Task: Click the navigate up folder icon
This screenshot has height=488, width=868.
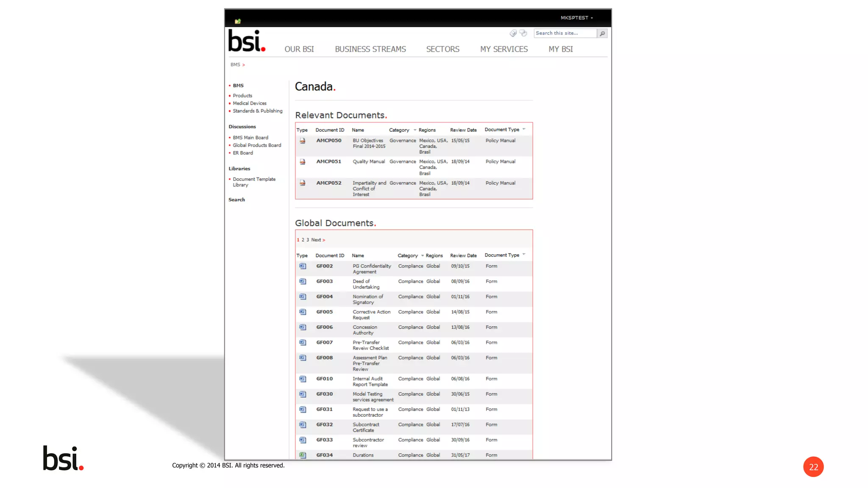Action: (238, 21)
